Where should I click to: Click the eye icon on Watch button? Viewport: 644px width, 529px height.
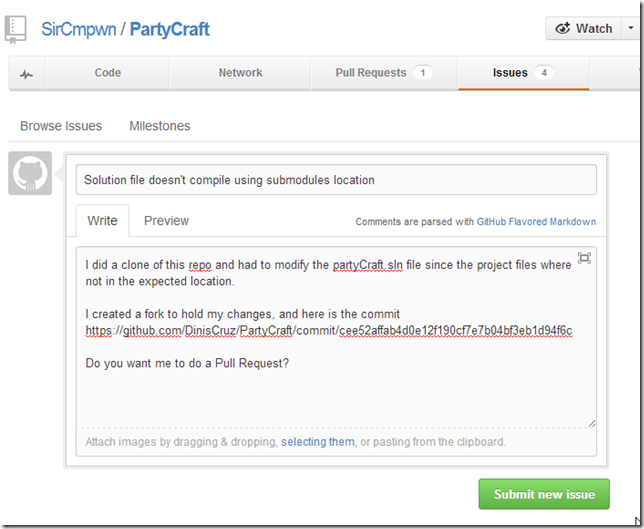point(563,28)
